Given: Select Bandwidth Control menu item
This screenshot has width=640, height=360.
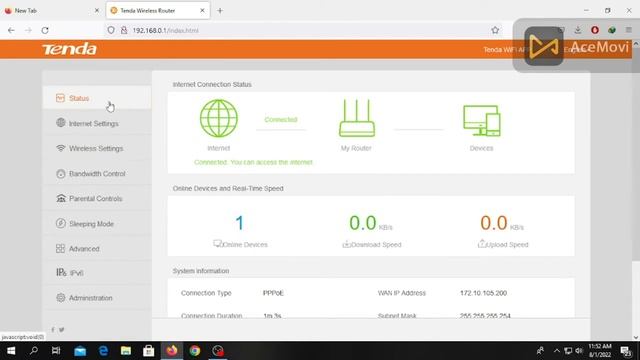Looking at the screenshot, I should [x=97, y=173].
